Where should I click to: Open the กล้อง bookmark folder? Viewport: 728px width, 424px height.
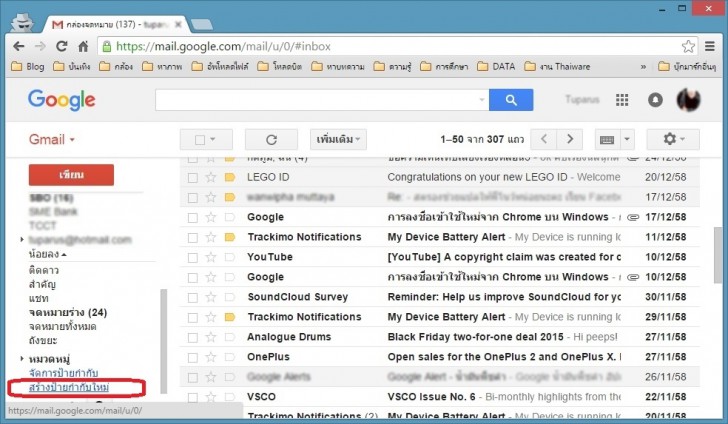tap(116, 66)
